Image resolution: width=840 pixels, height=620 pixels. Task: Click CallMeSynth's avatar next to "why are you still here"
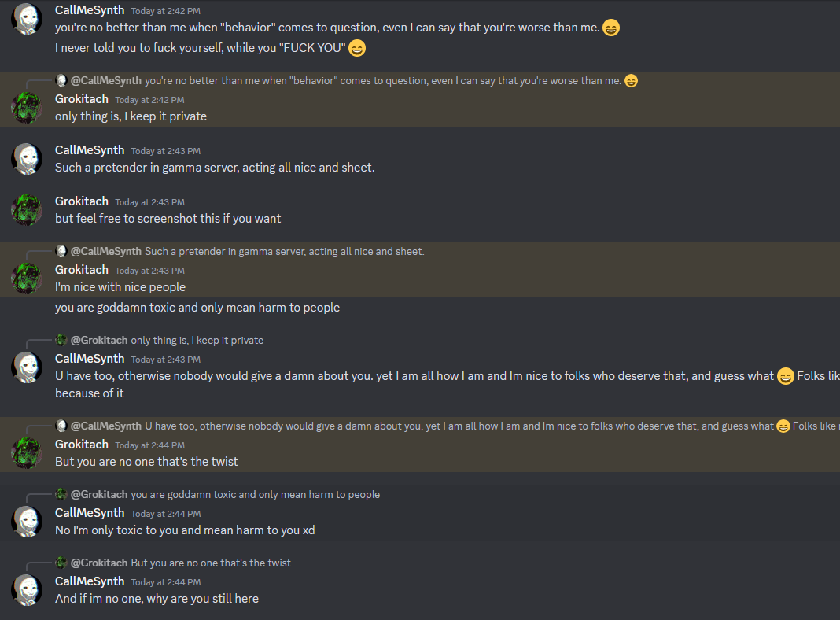pos(26,589)
